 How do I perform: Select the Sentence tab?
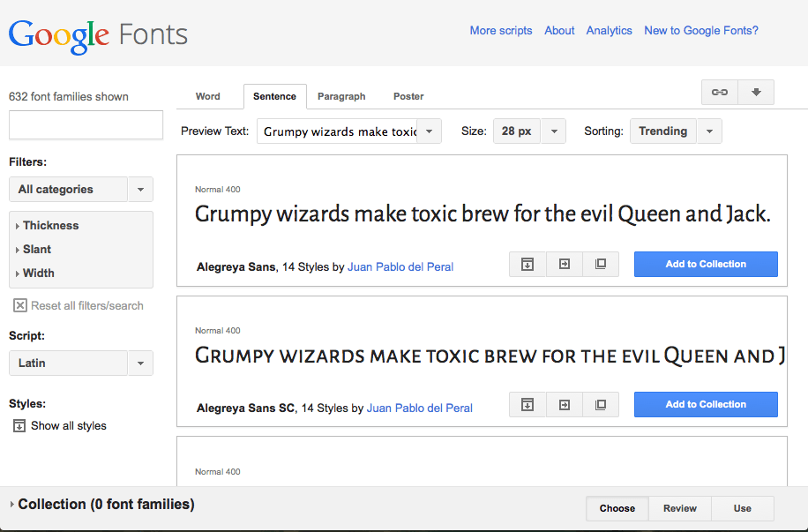[274, 96]
